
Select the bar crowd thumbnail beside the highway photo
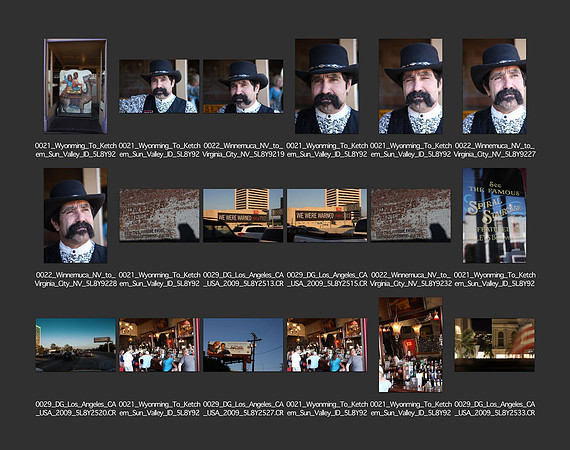(159, 345)
